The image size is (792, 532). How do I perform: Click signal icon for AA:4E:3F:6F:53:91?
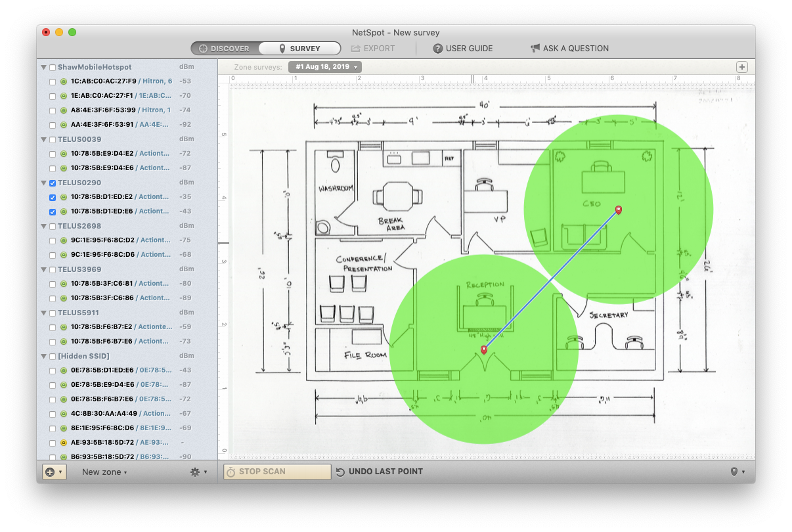click(64, 125)
